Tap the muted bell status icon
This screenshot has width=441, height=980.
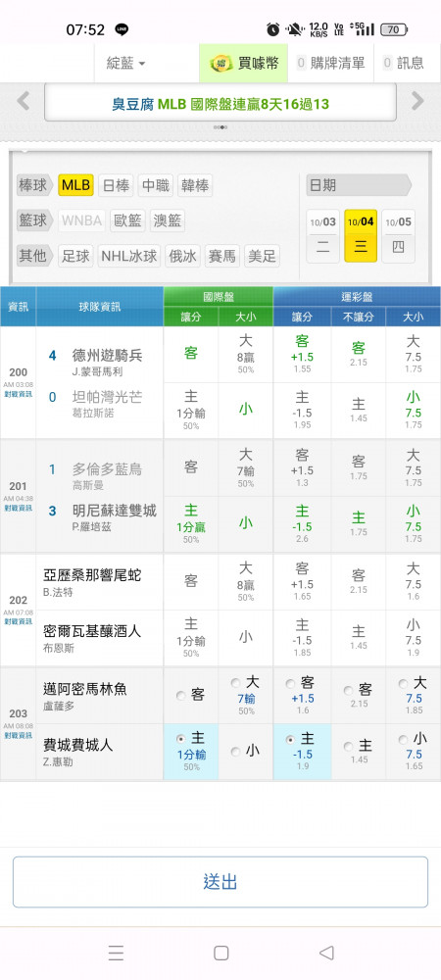[x=294, y=28]
